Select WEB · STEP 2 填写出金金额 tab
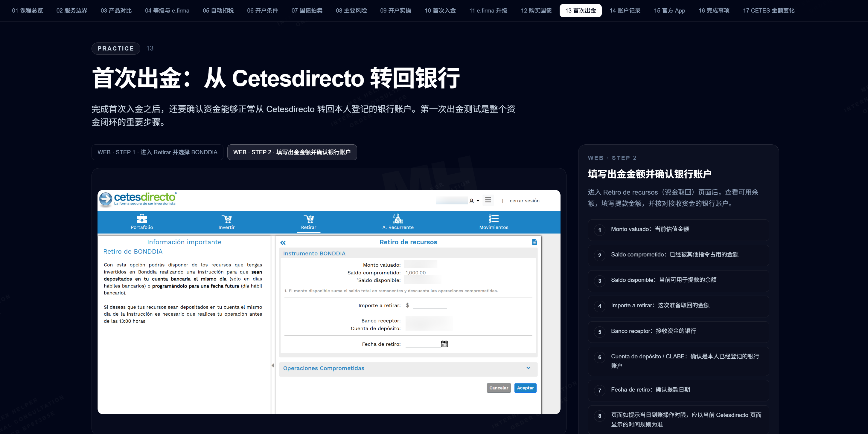This screenshot has width=868, height=434. point(292,152)
